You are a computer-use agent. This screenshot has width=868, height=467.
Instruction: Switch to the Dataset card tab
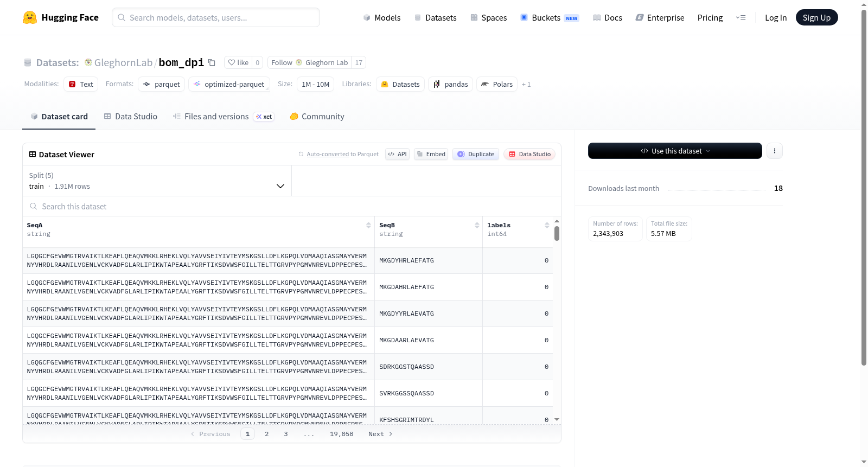(x=59, y=117)
